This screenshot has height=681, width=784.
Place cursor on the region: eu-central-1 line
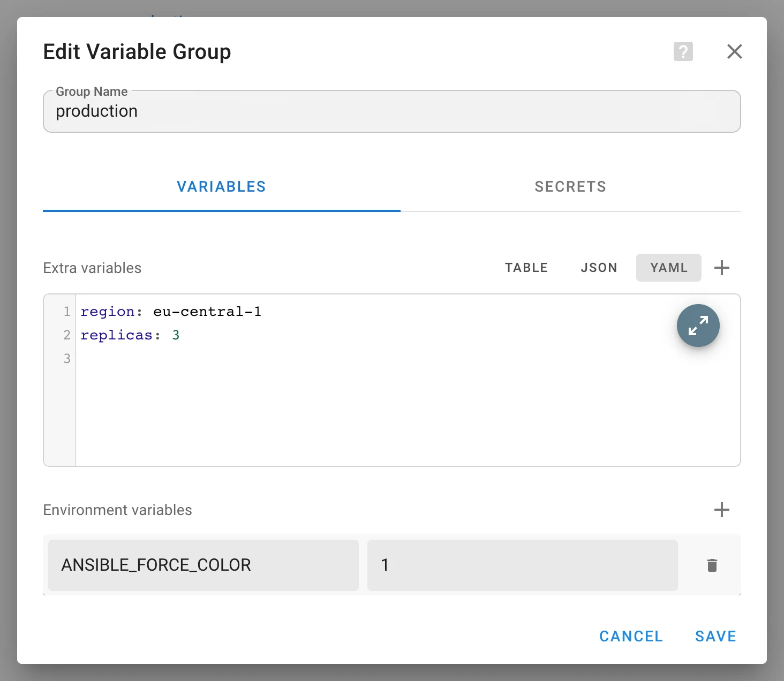pos(171,312)
